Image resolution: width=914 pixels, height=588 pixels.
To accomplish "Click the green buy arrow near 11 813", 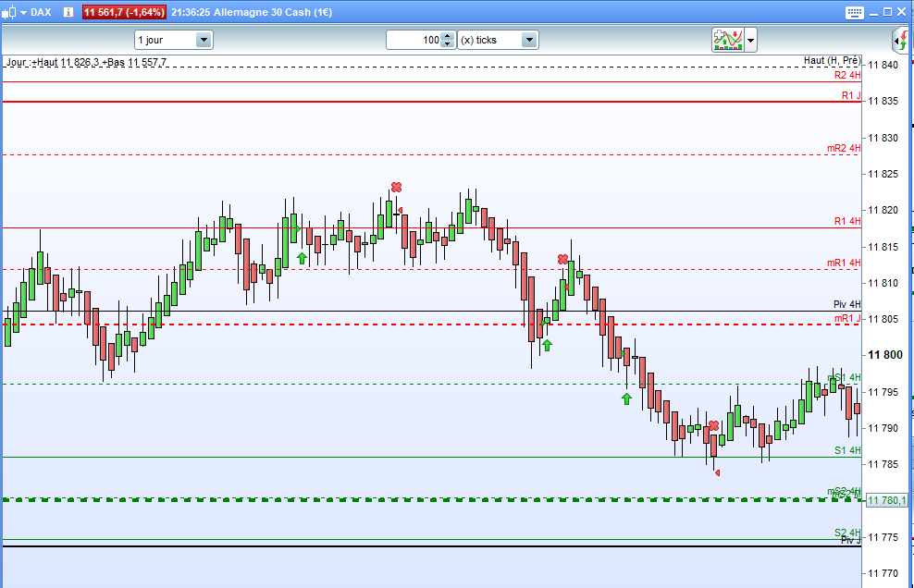I will pyautogui.click(x=302, y=258).
